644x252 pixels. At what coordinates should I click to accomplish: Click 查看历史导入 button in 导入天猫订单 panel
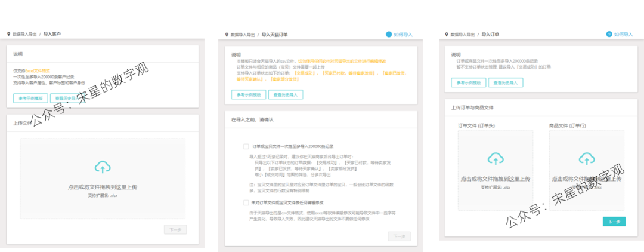point(286,94)
